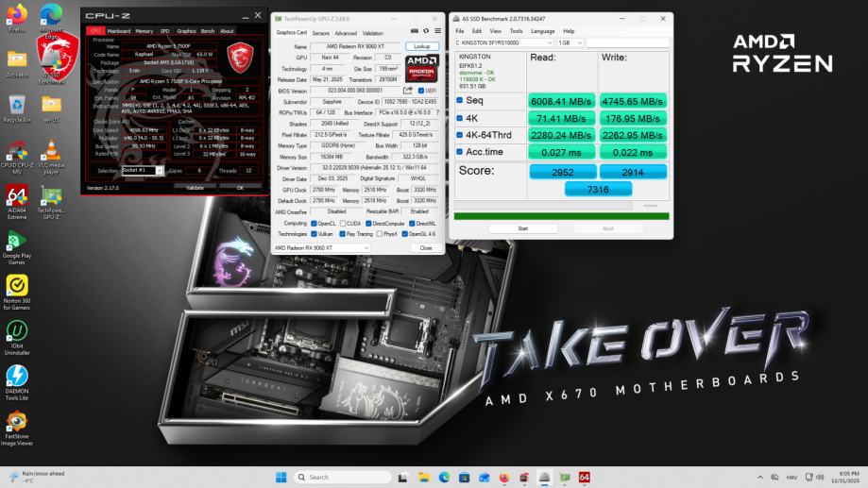
Task: Click Start button in AS SSD Benchmark
Action: tap(522, 228)
